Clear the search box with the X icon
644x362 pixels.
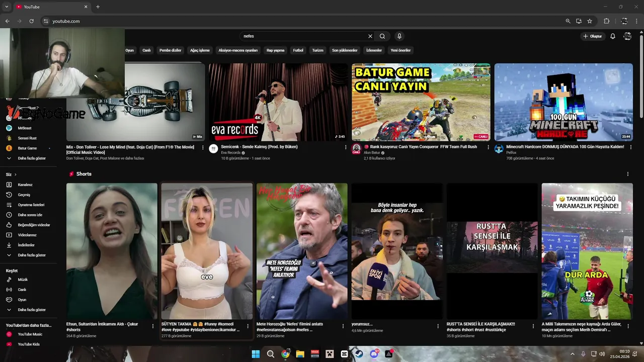click(370, 36)
